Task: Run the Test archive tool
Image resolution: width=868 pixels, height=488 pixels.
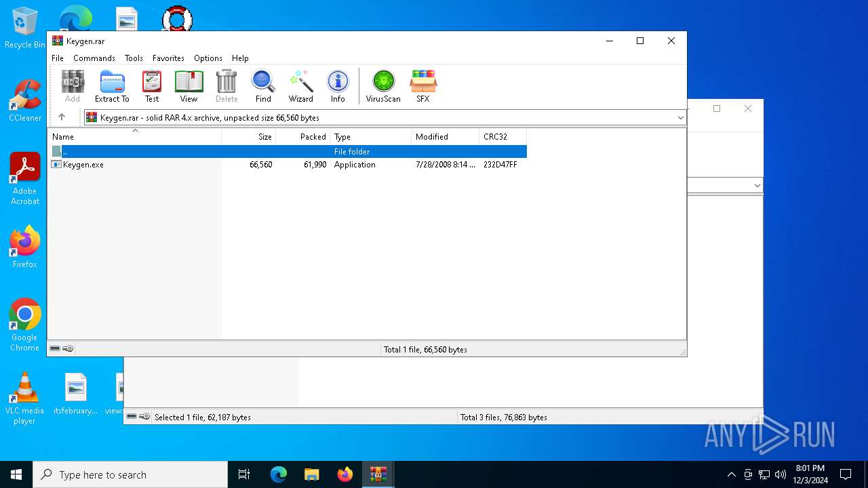Action: (x=152, y=86)
